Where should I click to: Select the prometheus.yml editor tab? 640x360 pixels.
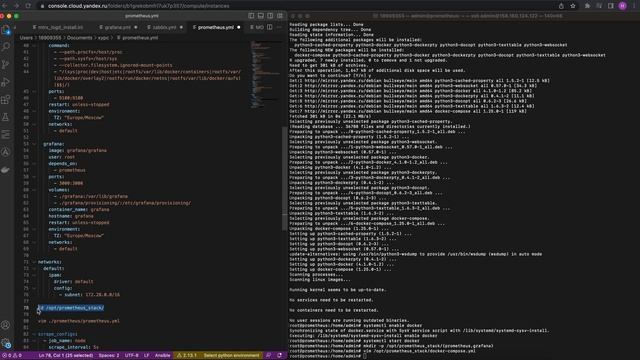coord(216,27)
